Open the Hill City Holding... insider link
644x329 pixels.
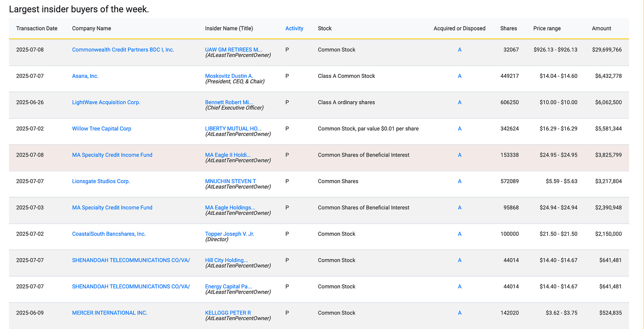click(226, 260)
